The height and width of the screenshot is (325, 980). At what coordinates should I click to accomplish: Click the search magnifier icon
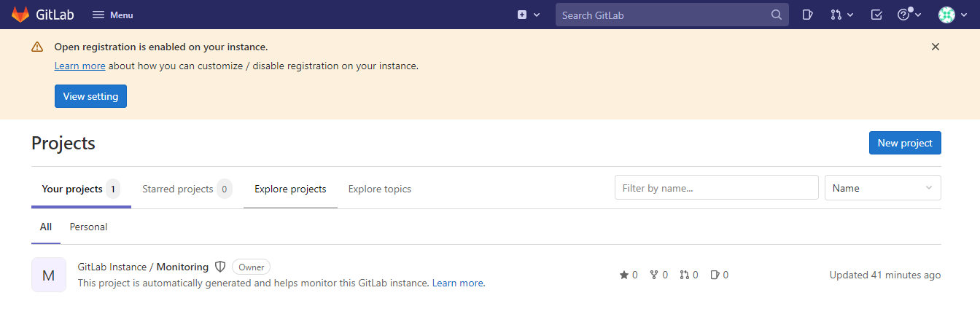pyautogui.click(x=777, y=15)
